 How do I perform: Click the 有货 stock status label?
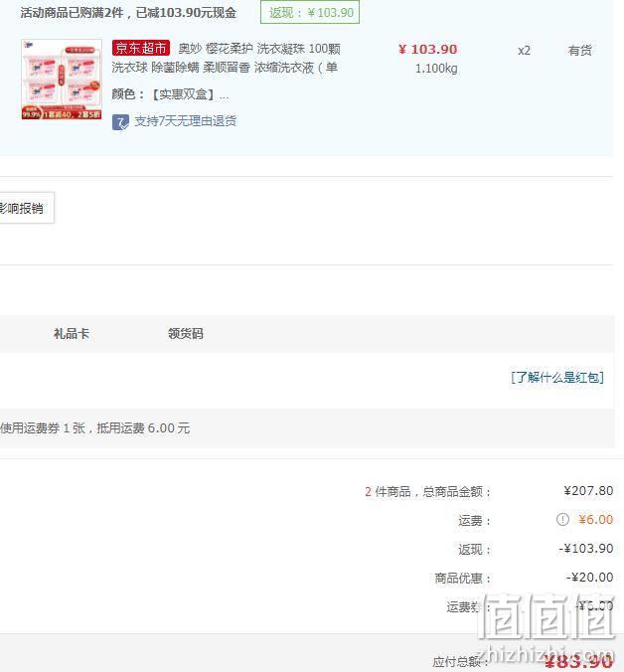point(580,51)
